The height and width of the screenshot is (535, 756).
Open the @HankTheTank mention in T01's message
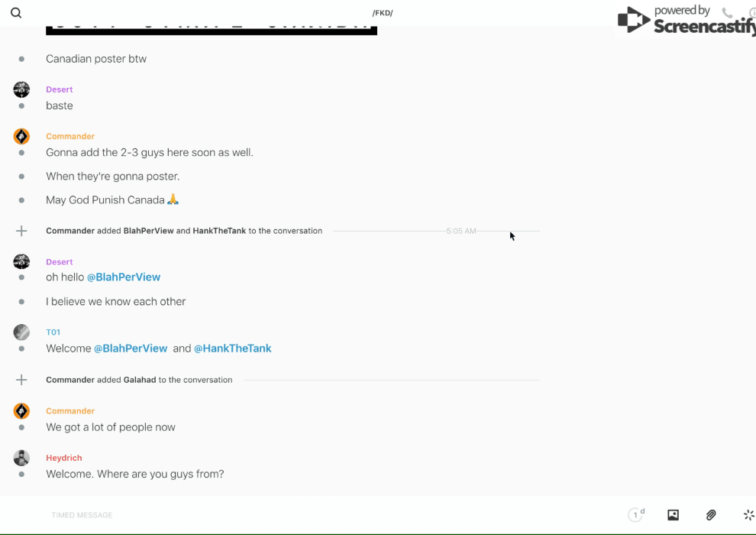pos(233,349)
